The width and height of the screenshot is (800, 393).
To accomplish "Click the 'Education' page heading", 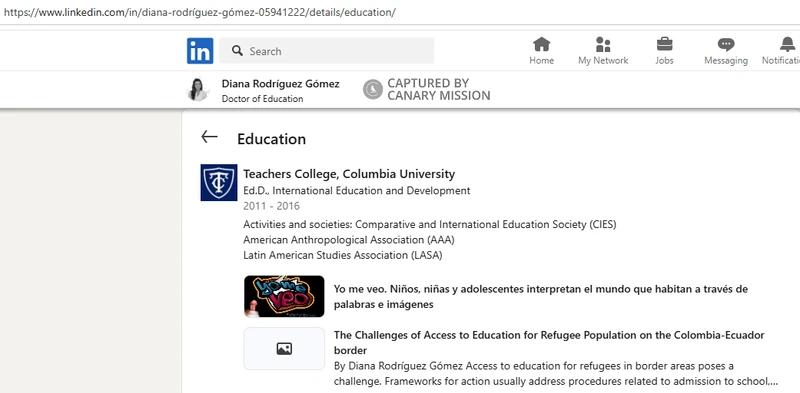I will pos(271,139).
